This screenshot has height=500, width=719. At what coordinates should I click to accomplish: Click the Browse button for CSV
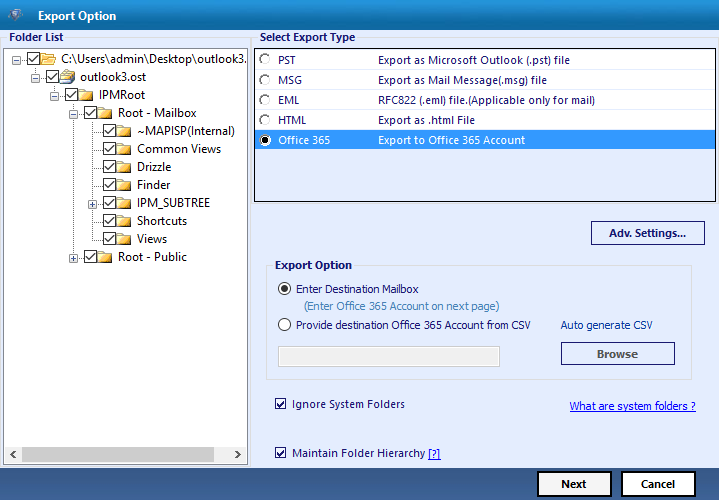[618, 354]
